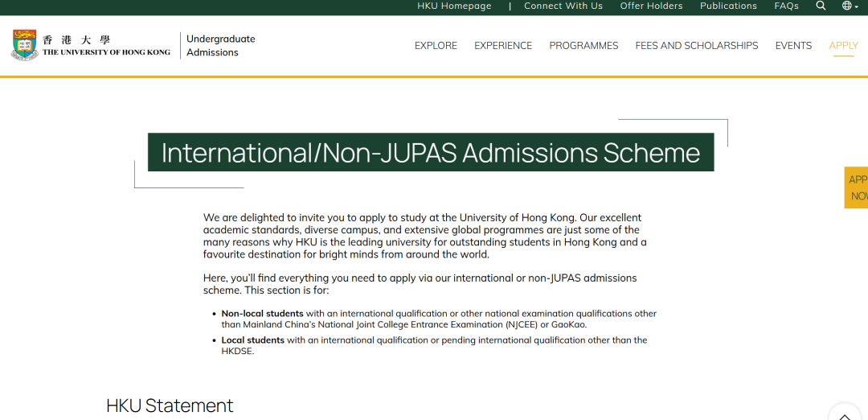Click the Undergraduate Admissions site title
The width and height of the screenshot is (868, 420).
click(221, 46)
